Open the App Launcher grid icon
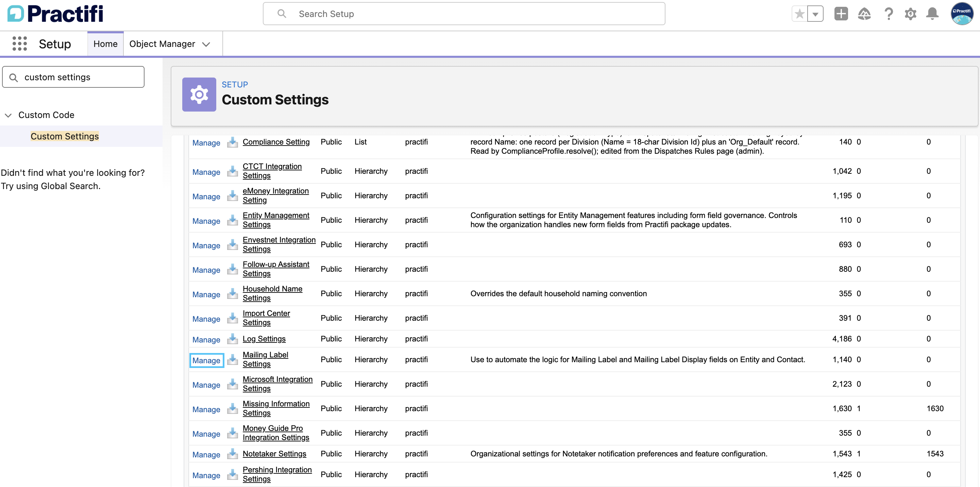 point(19,44)
